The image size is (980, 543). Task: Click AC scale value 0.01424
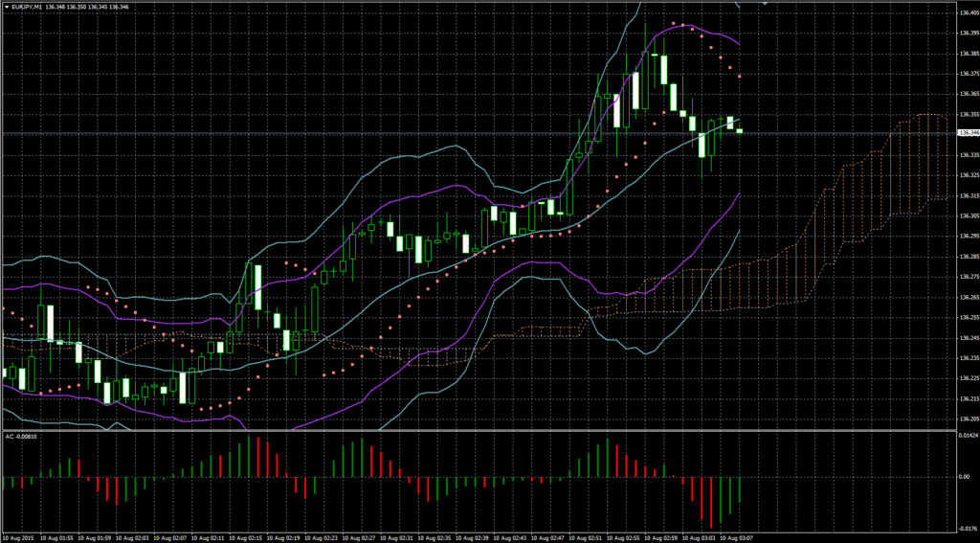click(x=967, y=435)
